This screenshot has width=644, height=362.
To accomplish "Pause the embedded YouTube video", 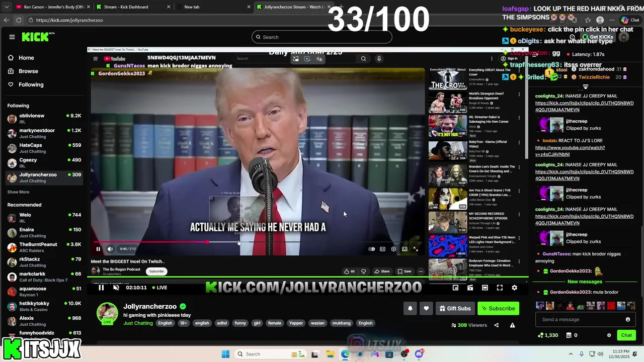I will click(98, 249).
